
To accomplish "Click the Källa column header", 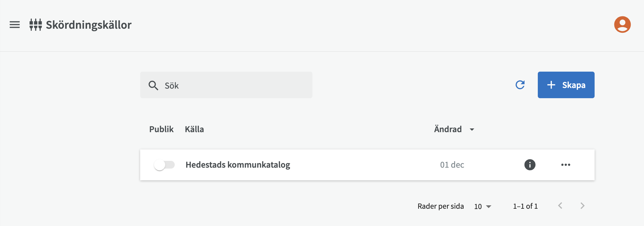I will pos(194,129).
